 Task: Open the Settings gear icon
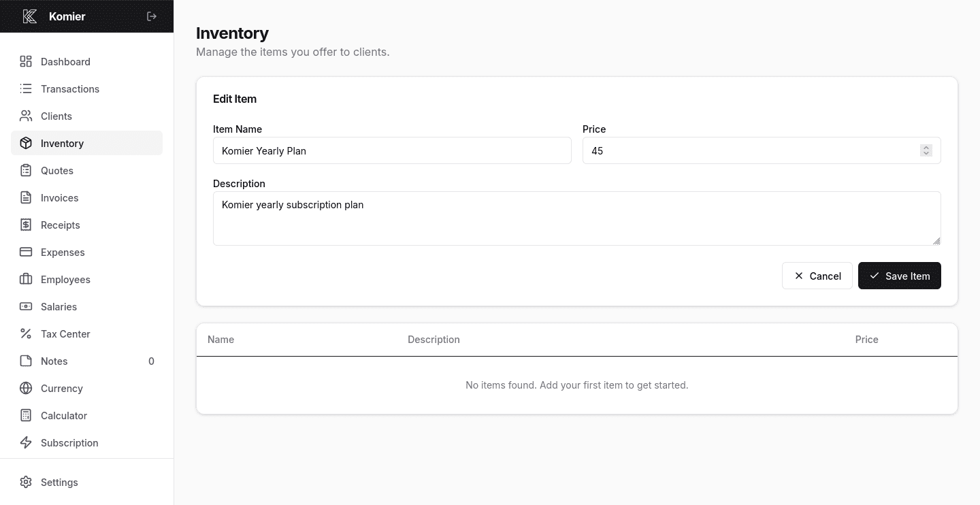point(26,482)
